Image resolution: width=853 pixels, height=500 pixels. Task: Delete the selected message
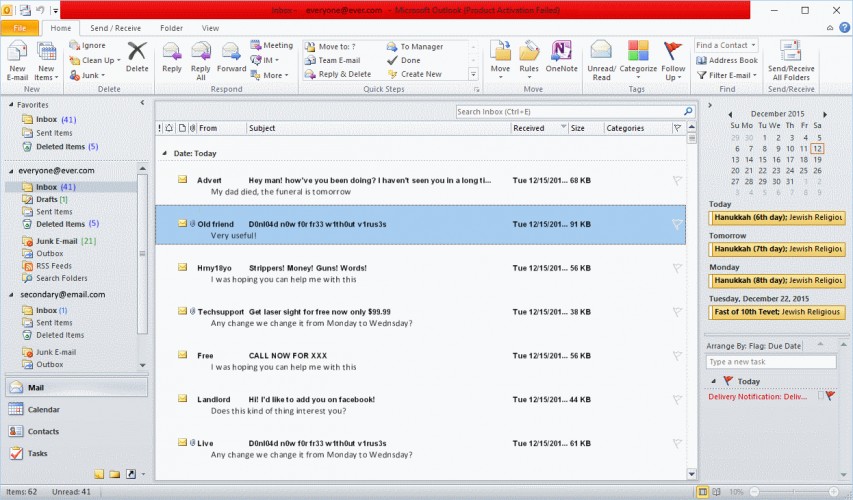(137, 57)
